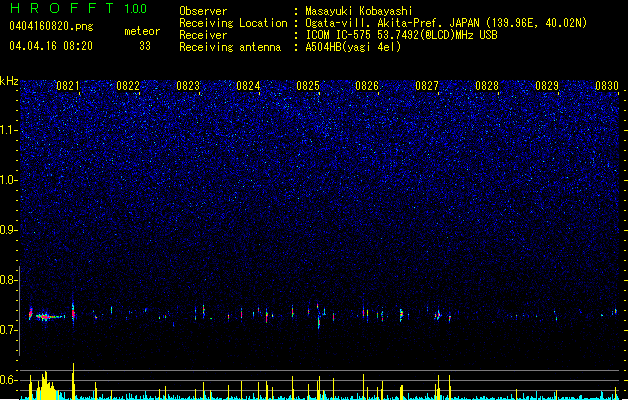Screen dimensions: 629x400
Task: Click the receiver text ICOM IC-575 53.7492
Action: [x=401, y=35]
